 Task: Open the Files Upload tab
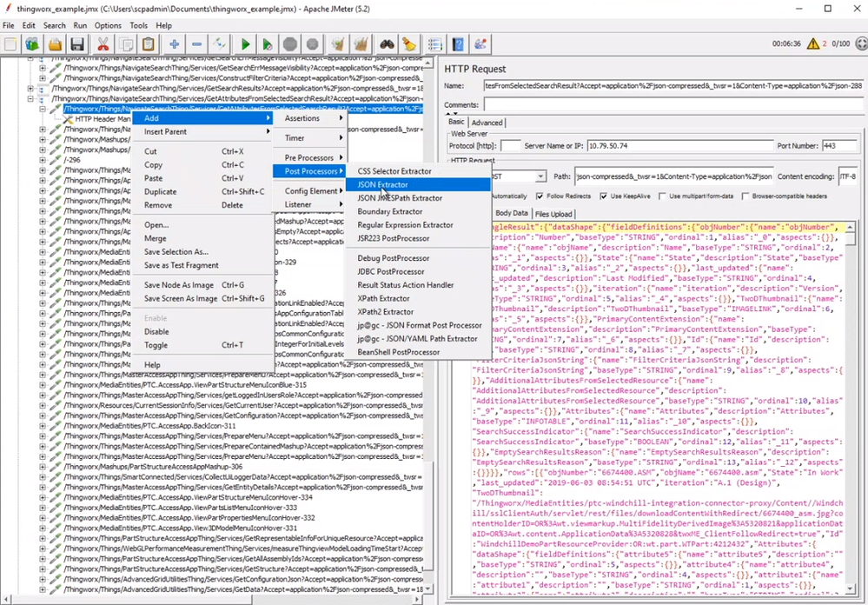(x=553, y=213)
